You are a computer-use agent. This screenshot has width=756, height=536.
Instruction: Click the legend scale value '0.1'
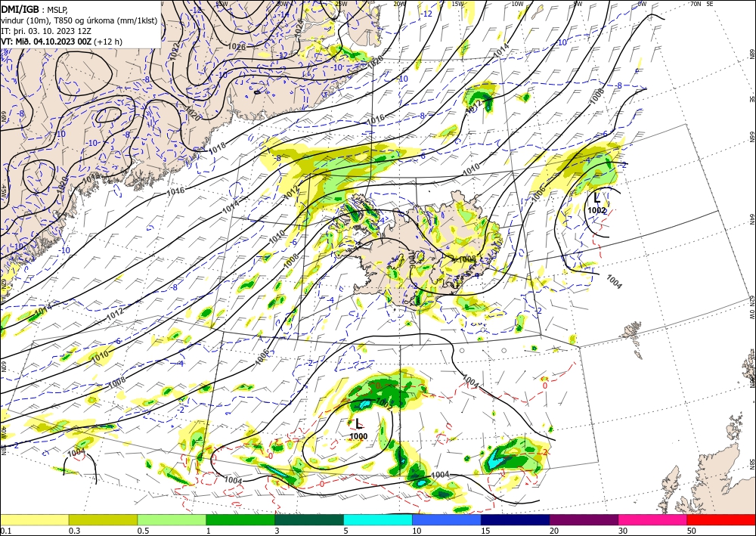tap(5, 531)
